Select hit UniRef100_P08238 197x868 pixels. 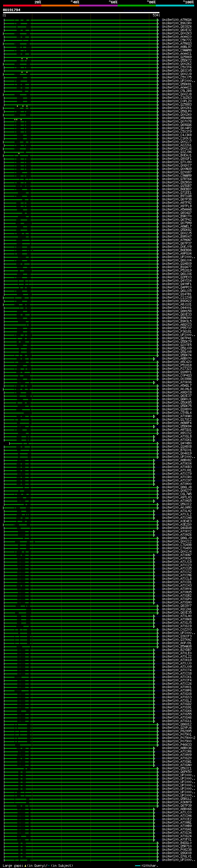click(176, 850)
